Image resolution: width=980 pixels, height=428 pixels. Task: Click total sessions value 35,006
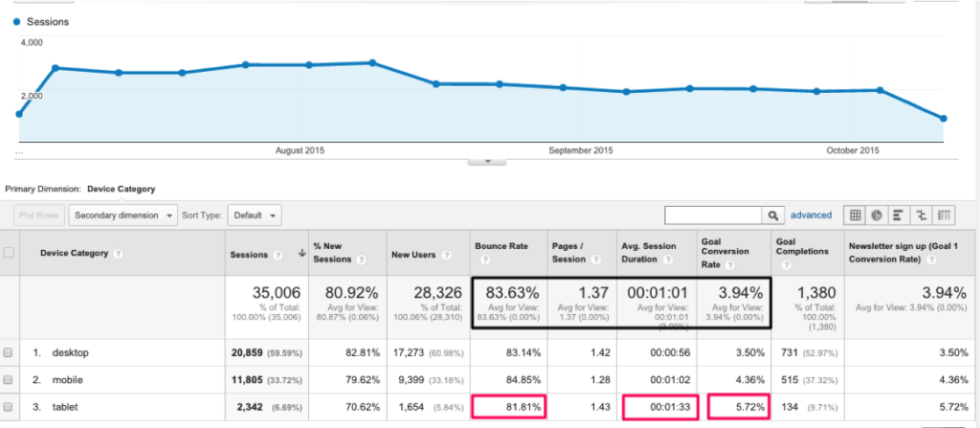point(277,292)
